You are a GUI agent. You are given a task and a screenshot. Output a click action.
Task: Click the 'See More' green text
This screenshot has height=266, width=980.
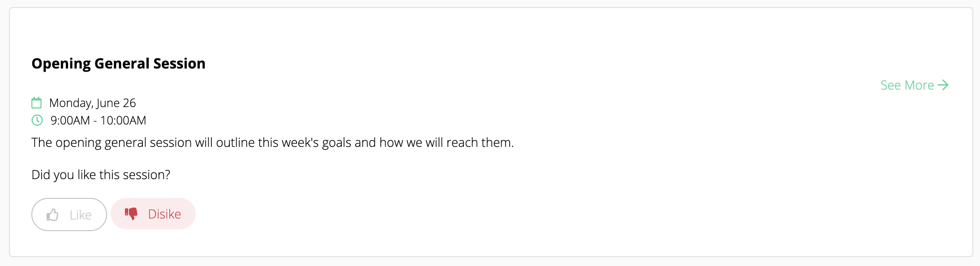907,85
